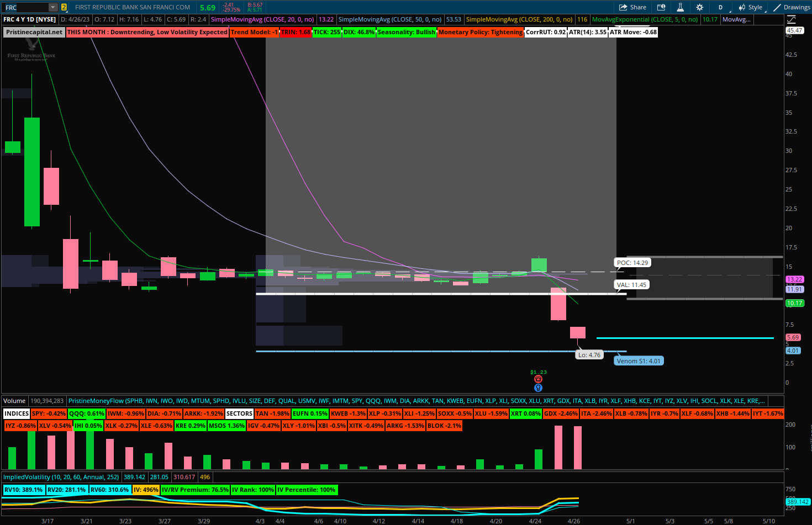The image size is (812, 525).
Task: Click the quick time frames icon beside Share
Action: (661, 7)
